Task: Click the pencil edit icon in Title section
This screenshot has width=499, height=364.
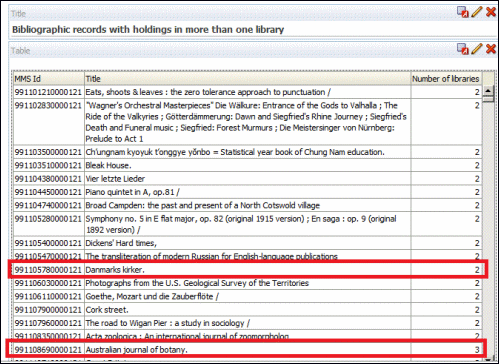Action: pos(477,12)
